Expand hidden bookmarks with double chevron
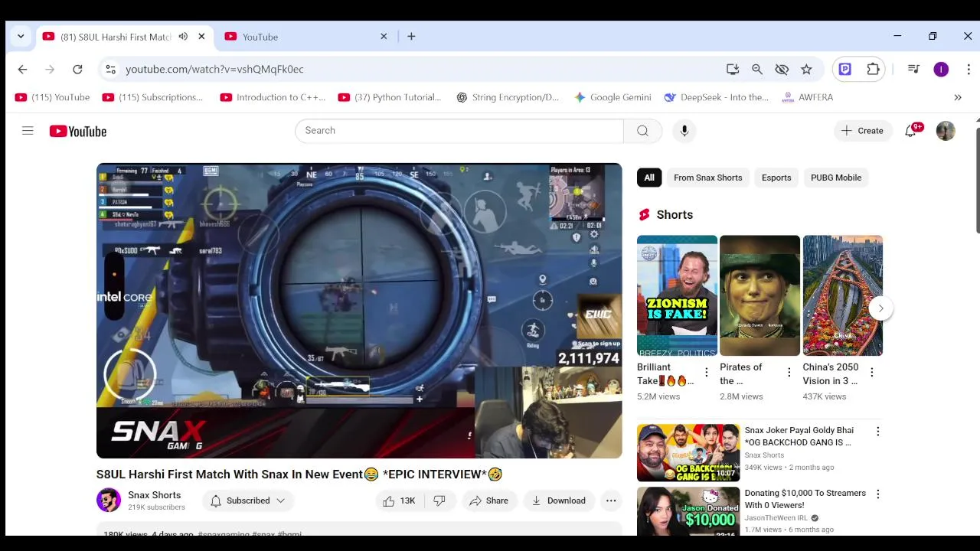This screenshot has height=551, width=980. point(957,97)
